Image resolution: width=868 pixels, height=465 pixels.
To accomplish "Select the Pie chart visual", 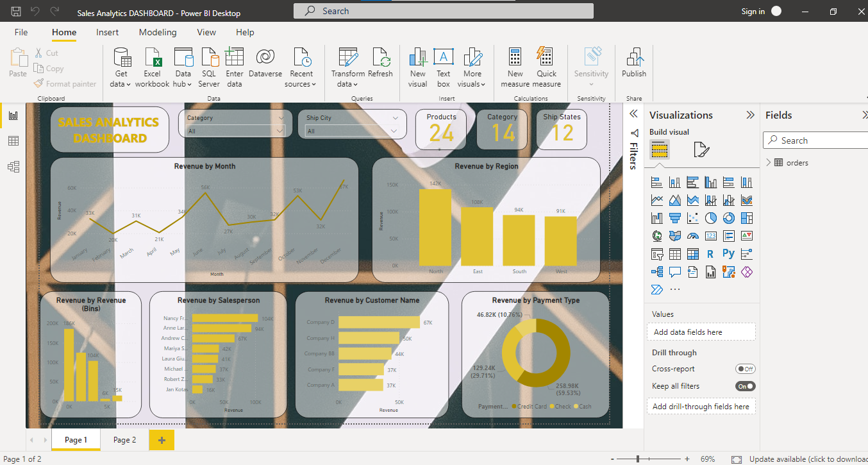I will tap(710, 217).
